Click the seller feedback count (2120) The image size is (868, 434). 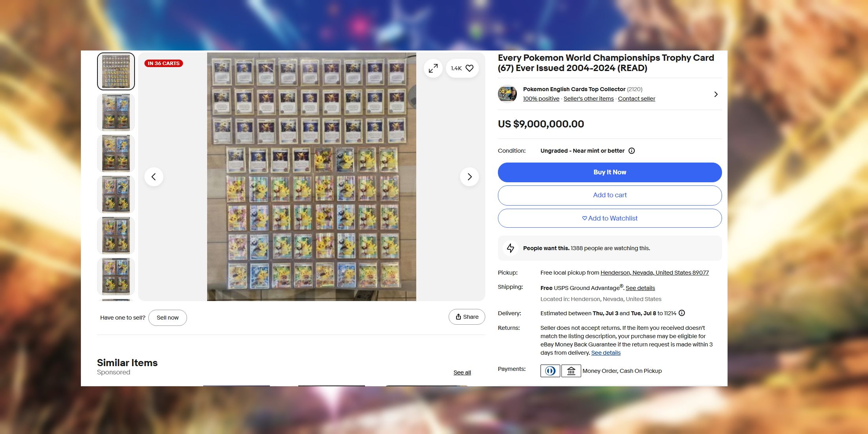point(635,89)
